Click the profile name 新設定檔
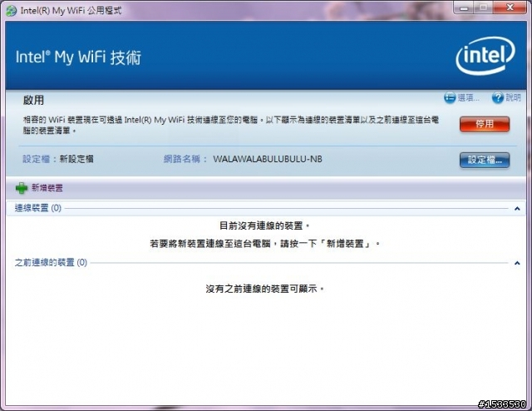Image resolution: width=532 pixels, height=411 pixels. coord(76,159)
